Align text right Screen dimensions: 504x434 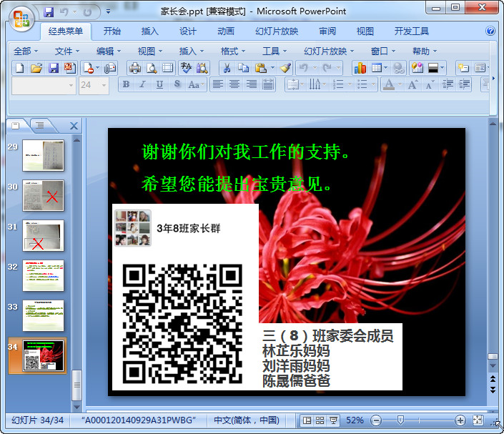click(252, 84)
